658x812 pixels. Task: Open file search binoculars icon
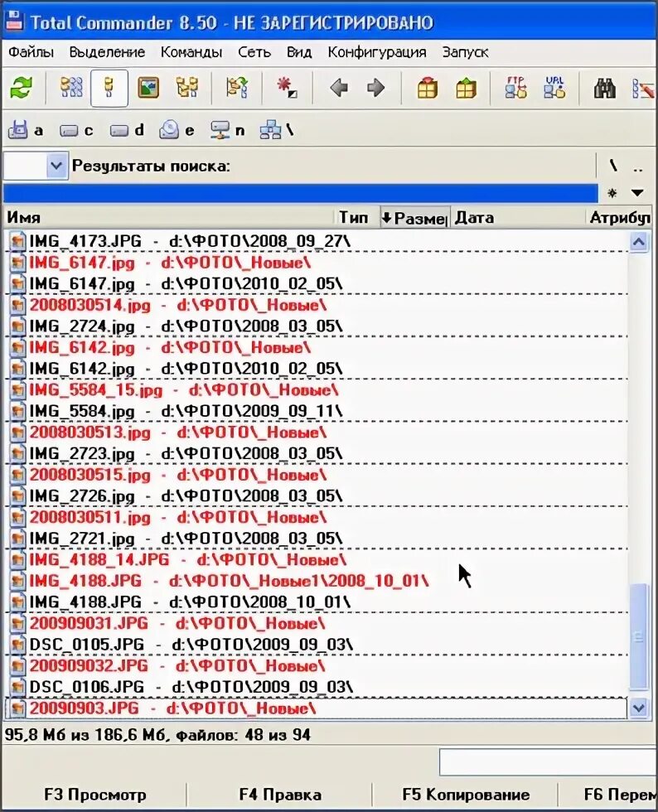(x=605, y=88)
